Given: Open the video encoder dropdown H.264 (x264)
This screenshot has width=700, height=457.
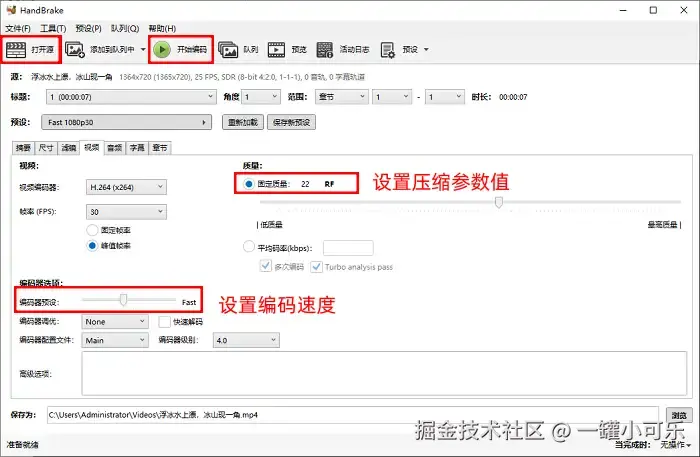Looking at the screenshot, I should 126,187.
